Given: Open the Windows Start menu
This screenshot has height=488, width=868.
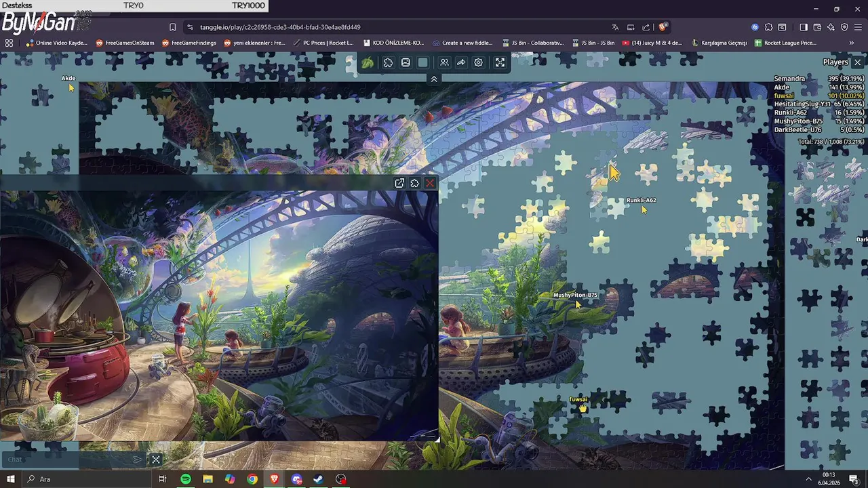Looking at the screenshot, I should click(10, 479).
